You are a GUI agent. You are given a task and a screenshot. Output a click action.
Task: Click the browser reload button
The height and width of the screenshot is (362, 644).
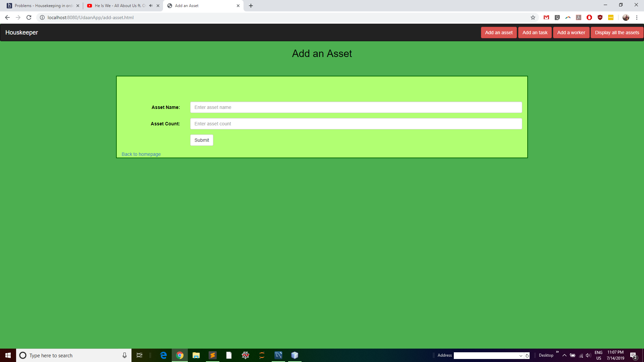(x=29, y=17)
